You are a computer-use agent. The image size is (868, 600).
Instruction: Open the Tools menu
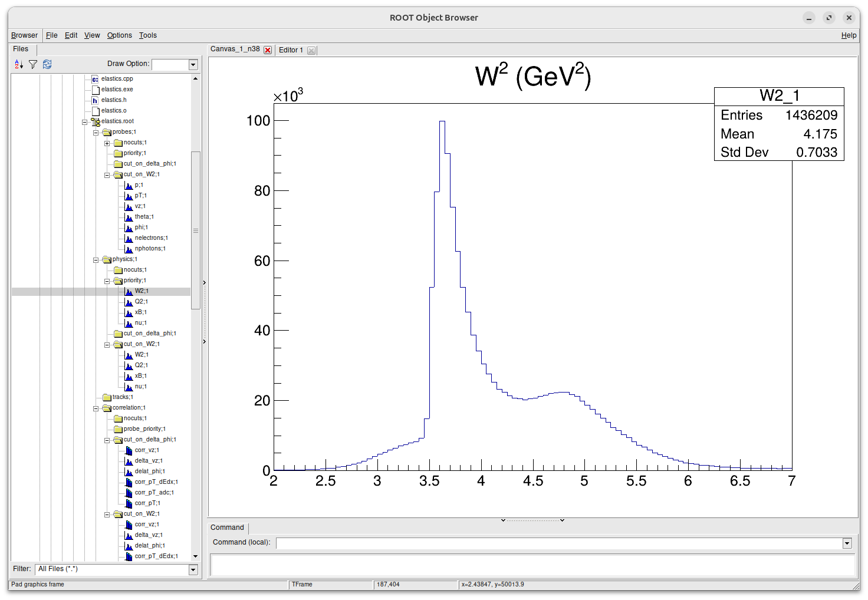[x=148, y=35]
